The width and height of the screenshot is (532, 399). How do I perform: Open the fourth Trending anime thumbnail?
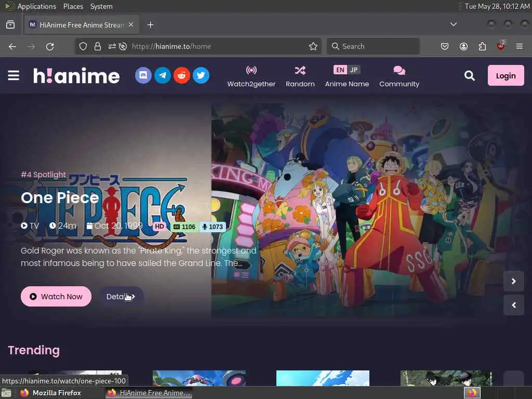446,378
